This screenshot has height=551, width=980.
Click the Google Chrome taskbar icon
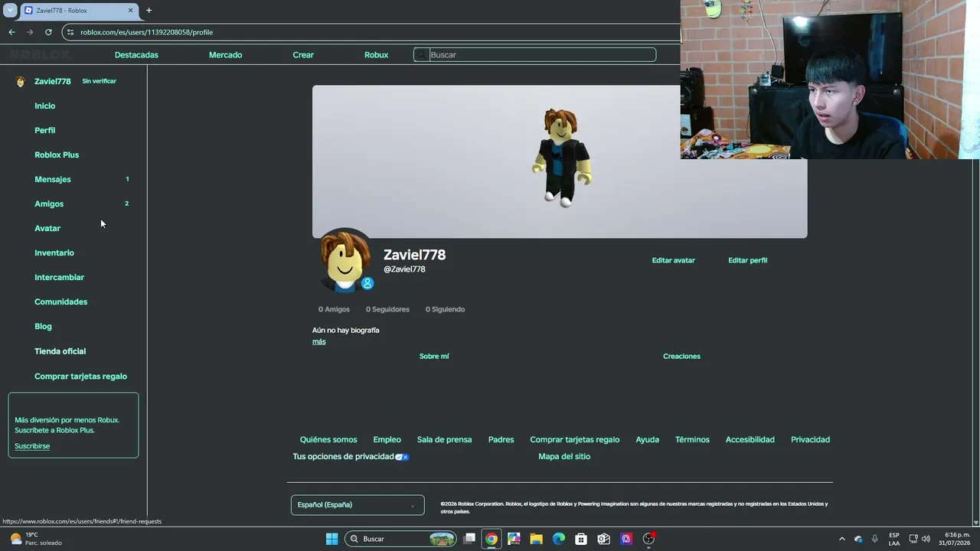pyautogui.click(x=492, y=539)
